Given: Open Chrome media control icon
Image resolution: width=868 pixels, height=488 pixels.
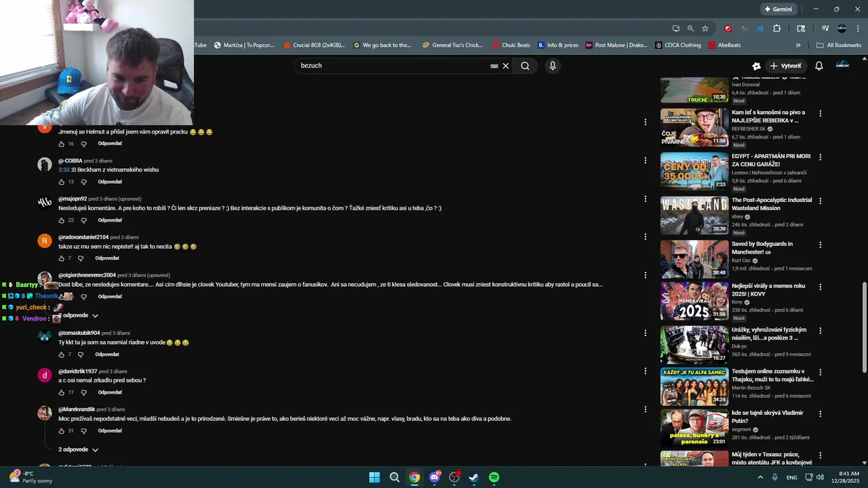Looking at the screenshot, I should (825, 28).
